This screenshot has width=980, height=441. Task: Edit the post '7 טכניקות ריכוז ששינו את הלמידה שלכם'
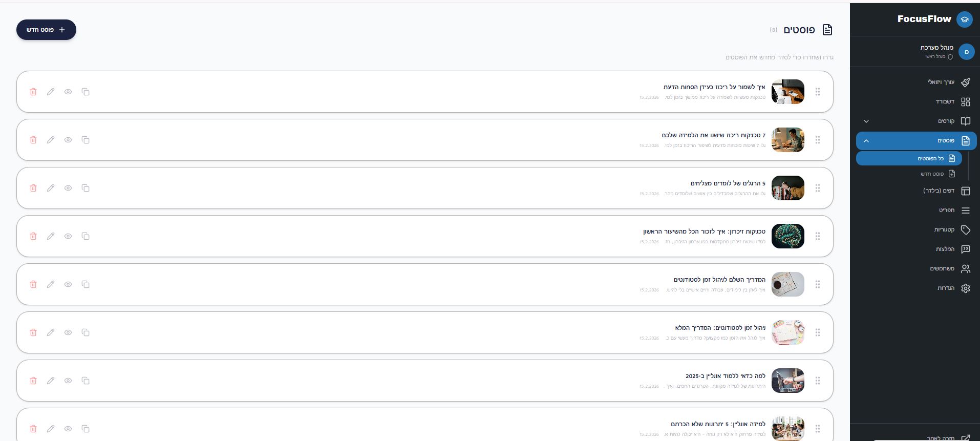(x=51, y=140)
